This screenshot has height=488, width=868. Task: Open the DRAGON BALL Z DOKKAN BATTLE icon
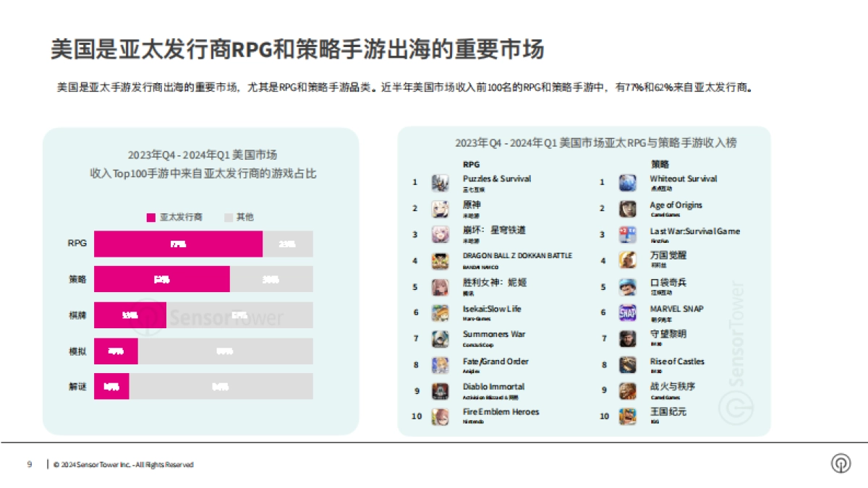pyautogui.click(x=440, y=260)
